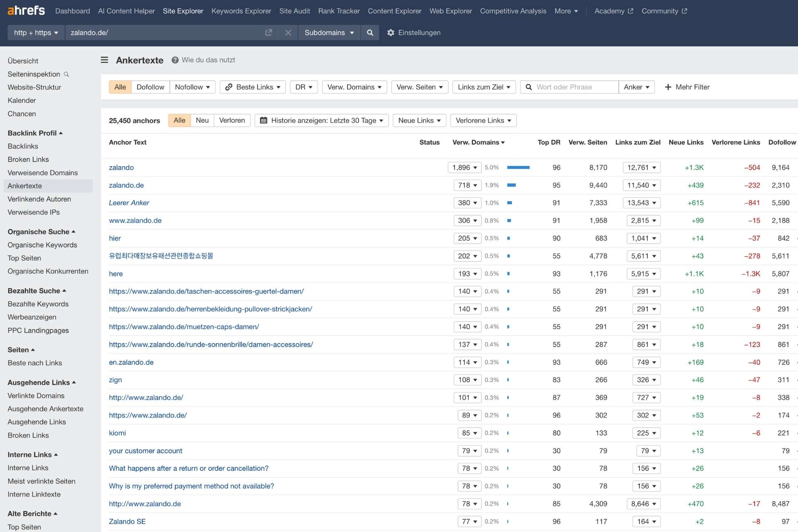Click the calendar icon in Historie anzeigen
This screenshot has height=532, width=798.
coord(264,121)
